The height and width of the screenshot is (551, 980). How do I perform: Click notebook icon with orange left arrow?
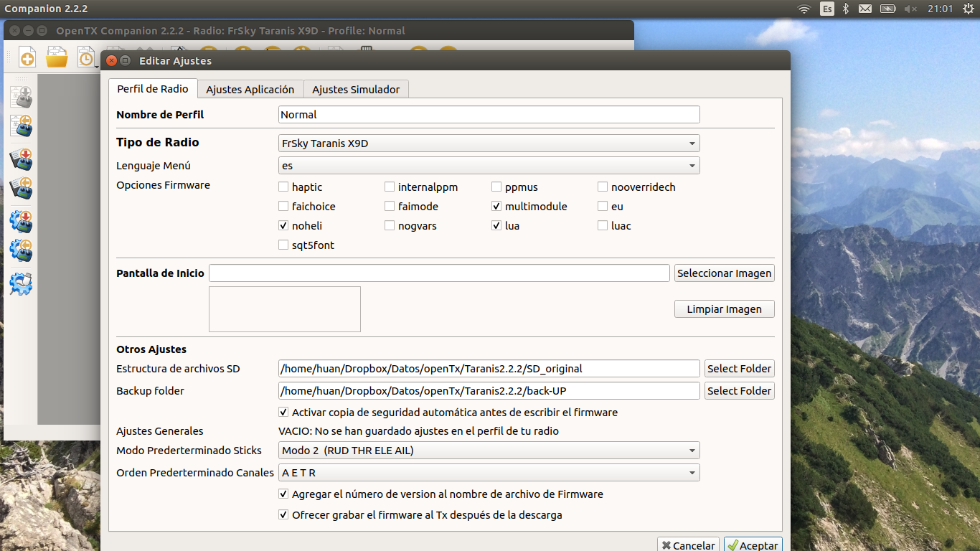(x=21, y=189)
